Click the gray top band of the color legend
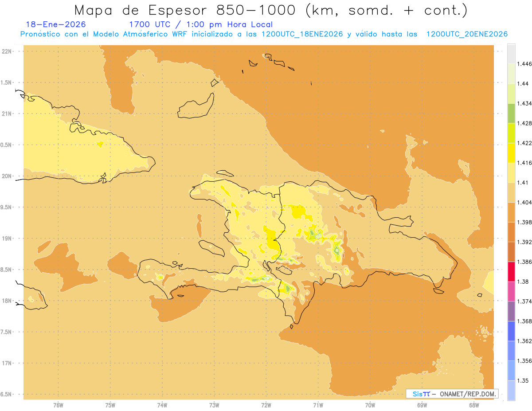This screenshot has width=532, height=411. (511, 54)
